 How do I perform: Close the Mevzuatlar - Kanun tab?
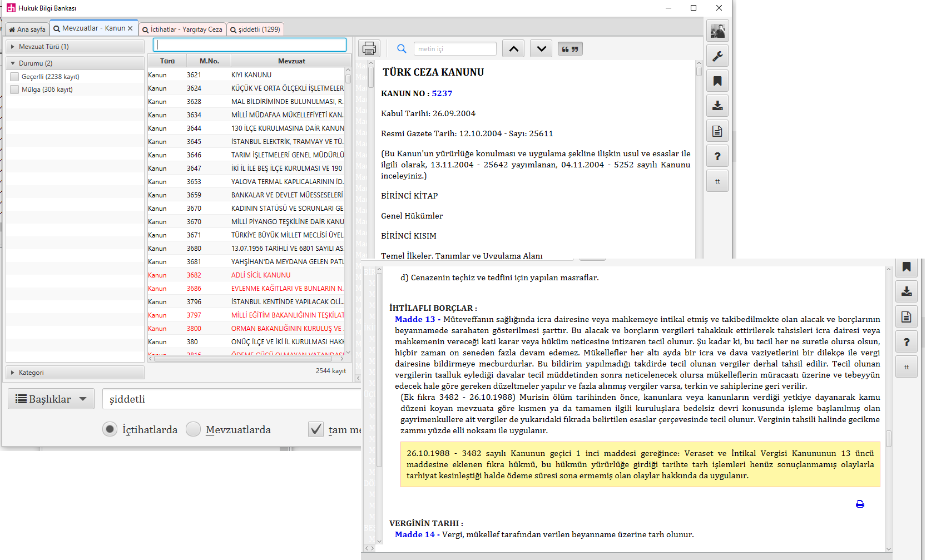pos(130,28)
